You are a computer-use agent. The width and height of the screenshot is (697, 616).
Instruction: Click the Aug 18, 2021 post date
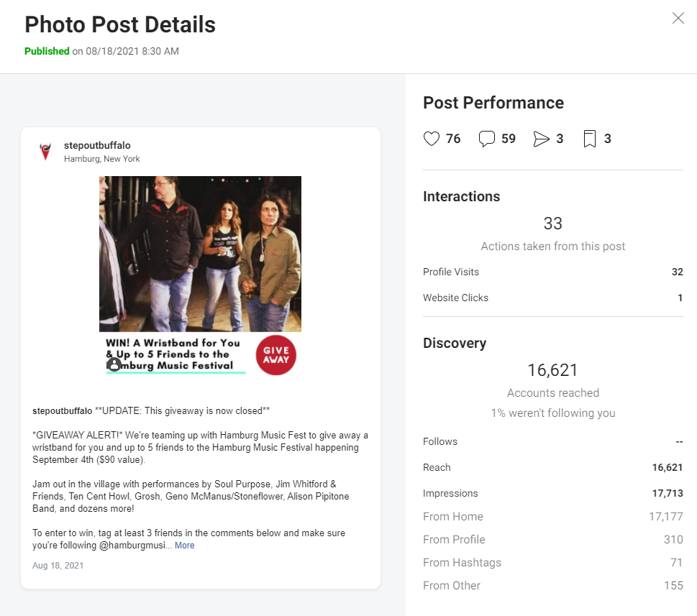[x=58, y=566]
